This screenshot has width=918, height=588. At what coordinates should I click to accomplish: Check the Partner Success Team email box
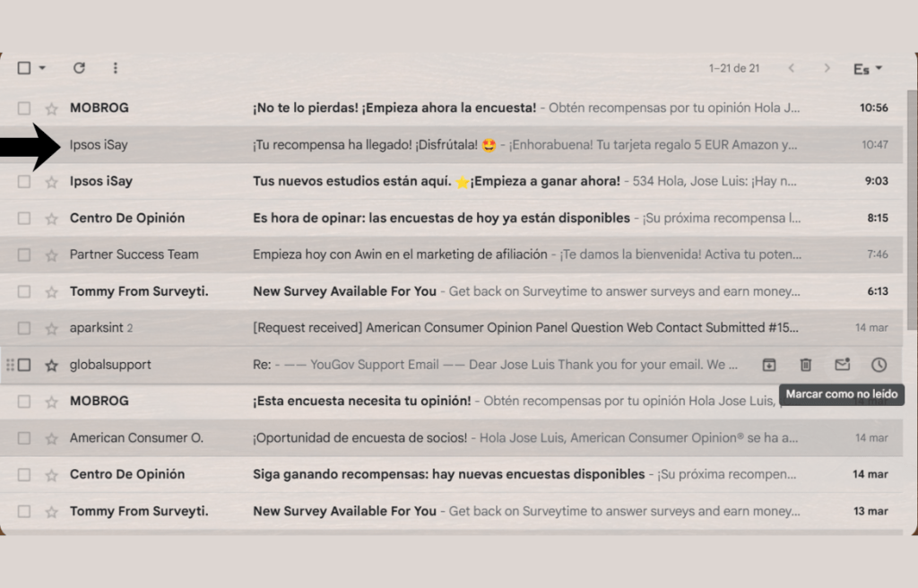point(24,255)
